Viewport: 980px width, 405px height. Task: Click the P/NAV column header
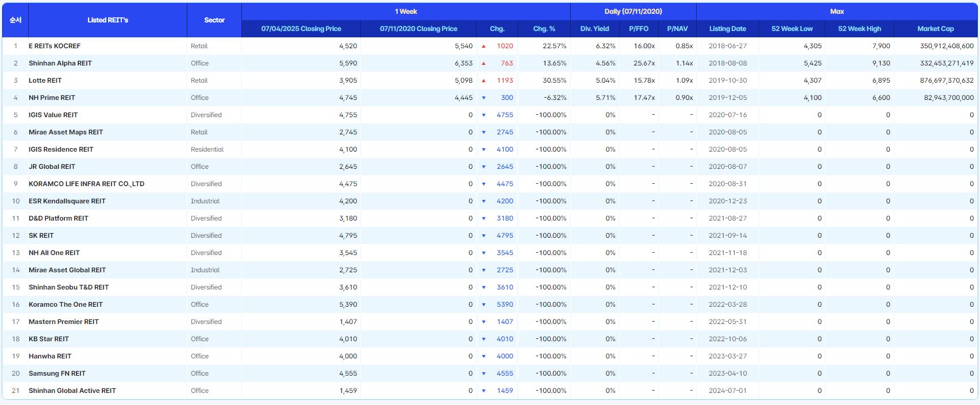coord(677,29)
